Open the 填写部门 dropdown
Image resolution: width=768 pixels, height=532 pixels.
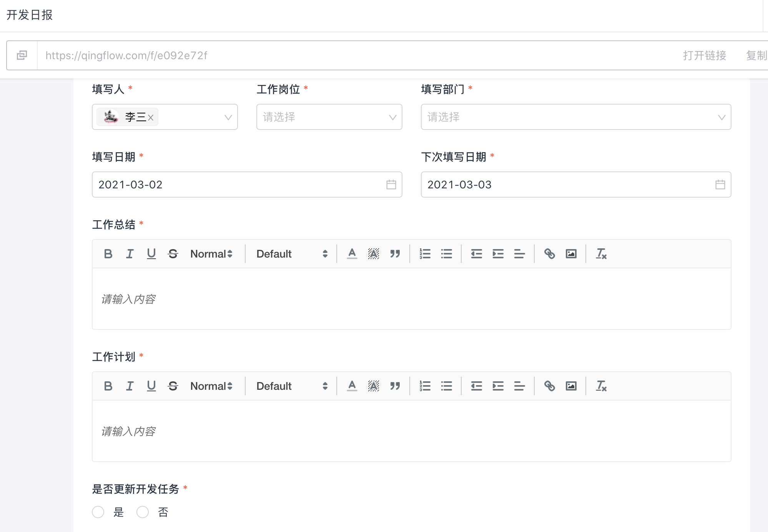click(x=576, y=117)
